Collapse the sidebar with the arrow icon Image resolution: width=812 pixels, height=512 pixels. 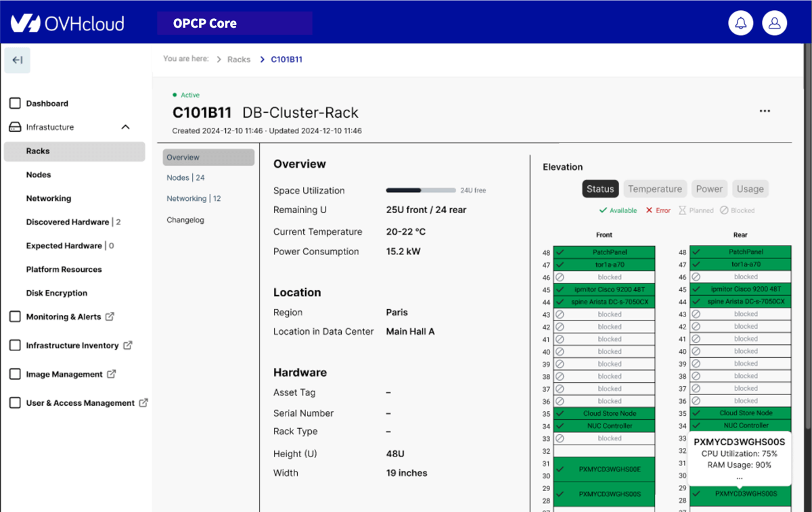[x=18, y=60]
